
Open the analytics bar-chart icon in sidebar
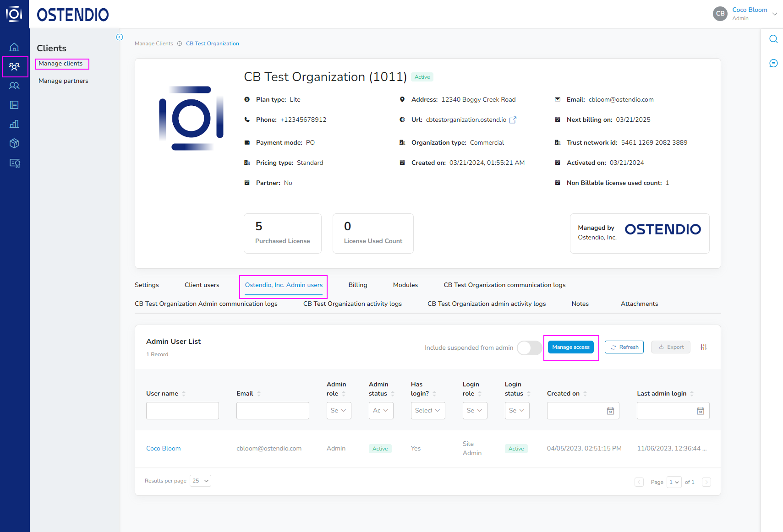(14, 124)
